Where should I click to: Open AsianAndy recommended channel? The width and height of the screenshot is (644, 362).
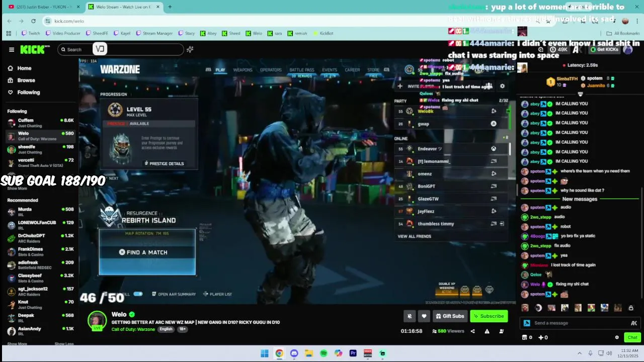click(40, 331)
